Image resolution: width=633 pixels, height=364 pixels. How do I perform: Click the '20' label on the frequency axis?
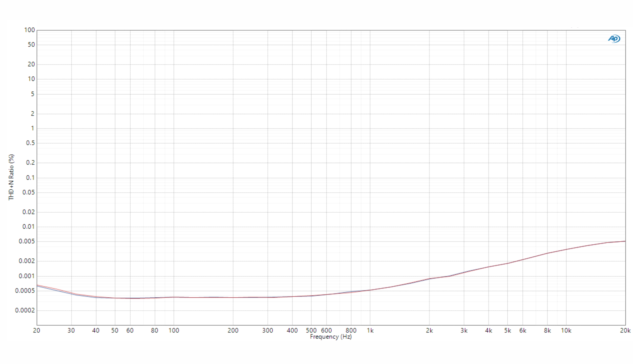pyautogui.click(x=37, y=331)
